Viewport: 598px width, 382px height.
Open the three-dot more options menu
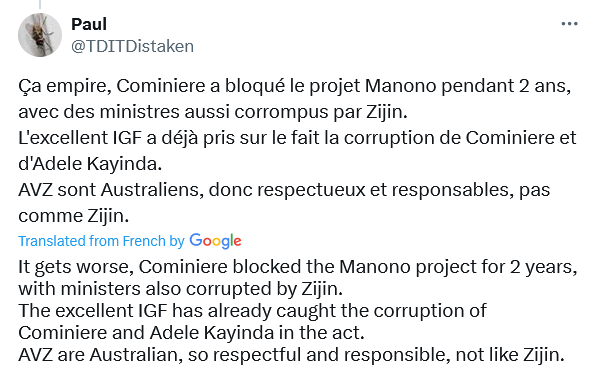[569, 24]
